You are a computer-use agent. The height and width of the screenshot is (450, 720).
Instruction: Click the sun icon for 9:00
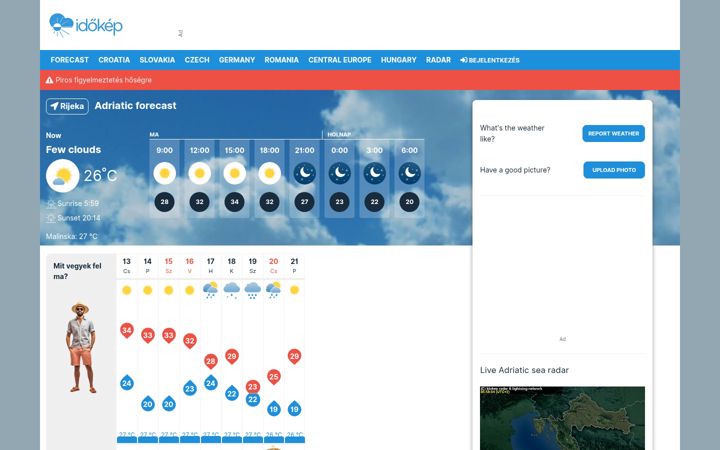pos(164,173)
